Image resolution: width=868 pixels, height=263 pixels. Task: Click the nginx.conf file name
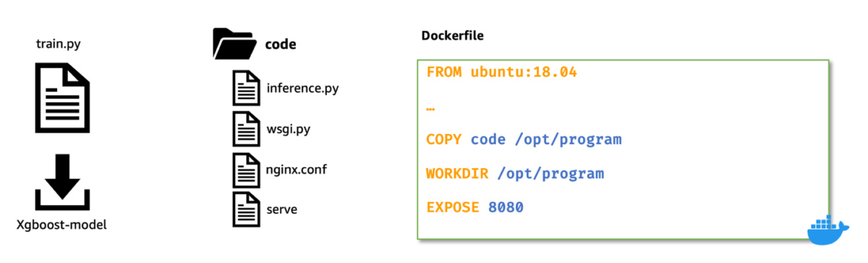point(297,170)
